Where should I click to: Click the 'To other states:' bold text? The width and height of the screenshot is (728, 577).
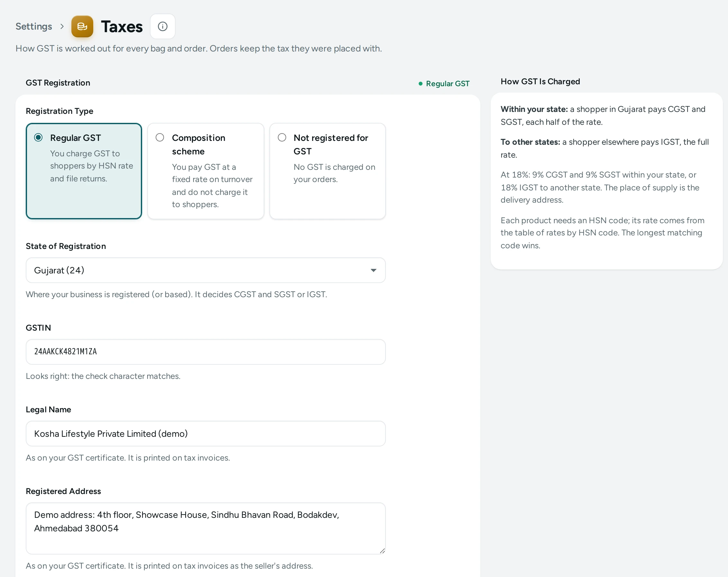(530, 142)
